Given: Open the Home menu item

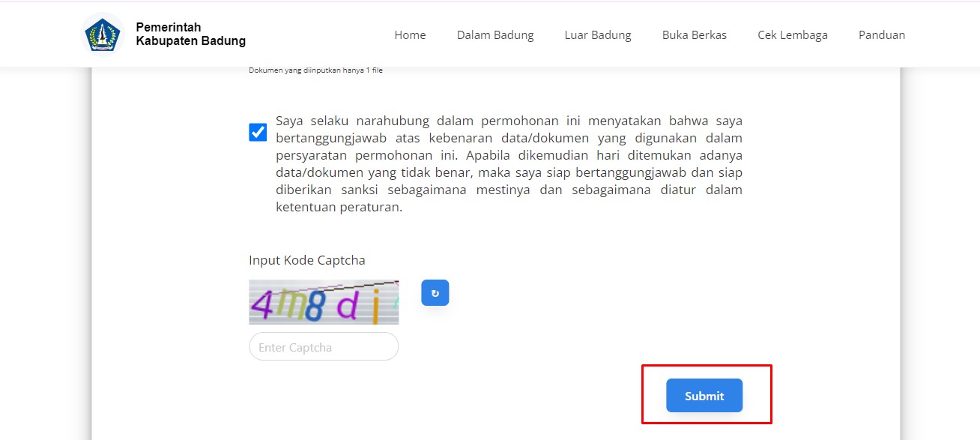Looking at the screenshot, I should tap(410, 35).
